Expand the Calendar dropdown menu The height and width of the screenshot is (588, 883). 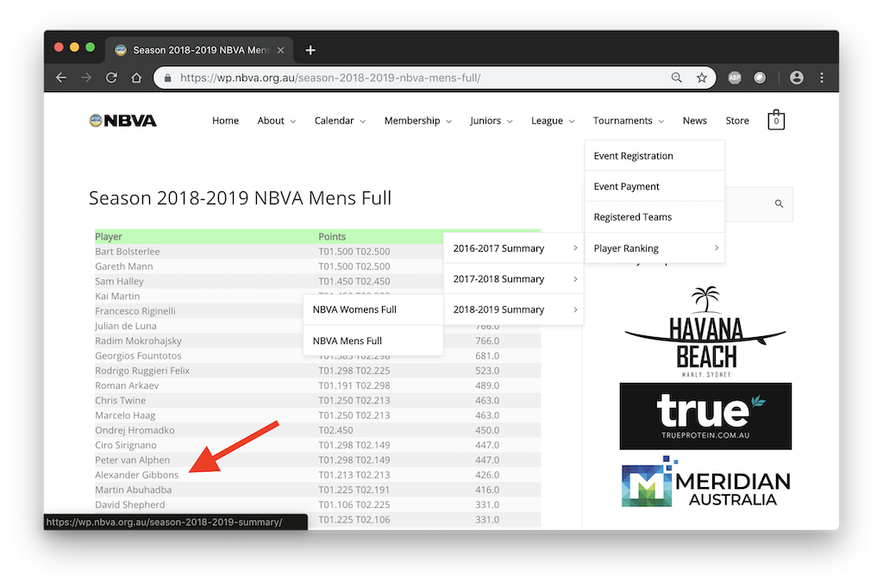(340, 121)
